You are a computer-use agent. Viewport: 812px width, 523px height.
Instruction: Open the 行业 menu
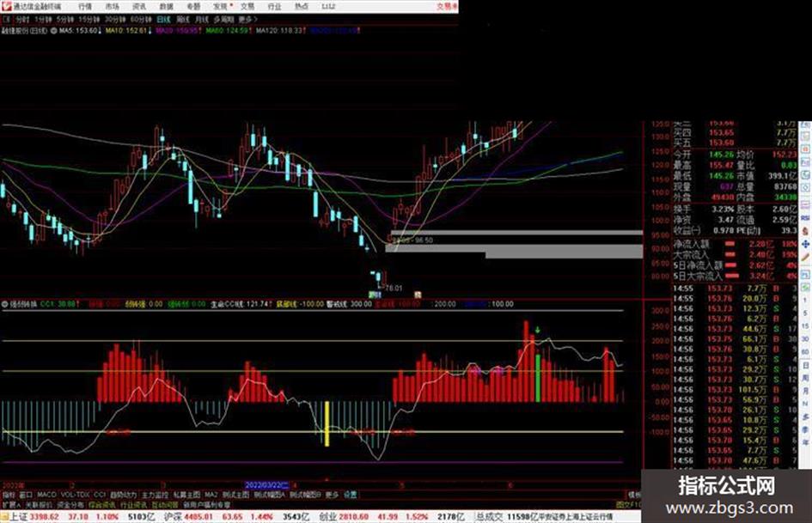[x=274, y=6]
